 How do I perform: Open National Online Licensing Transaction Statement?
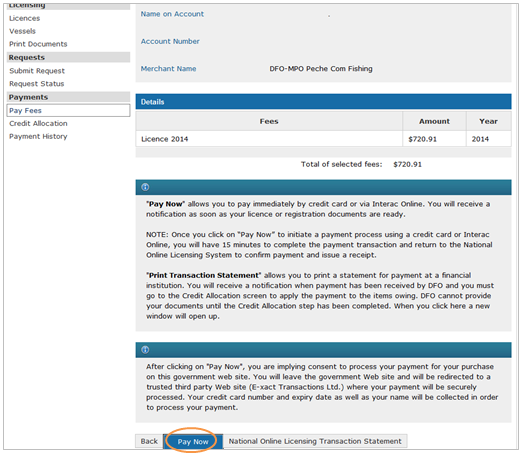click(x=315, y=441)
